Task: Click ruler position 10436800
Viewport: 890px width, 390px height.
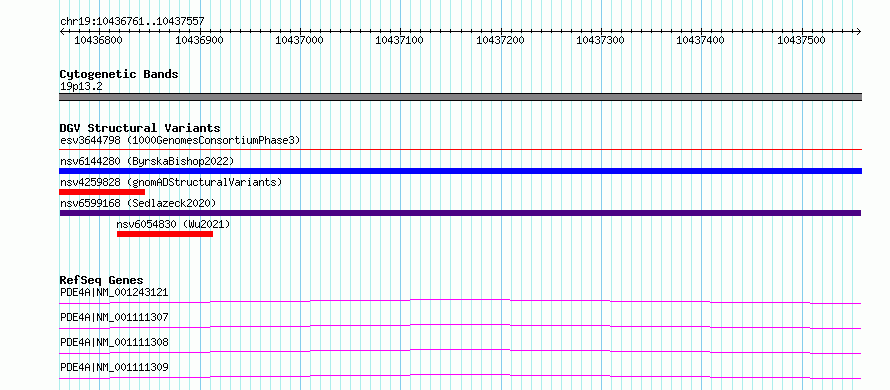Action: click(x=99, y=40)
